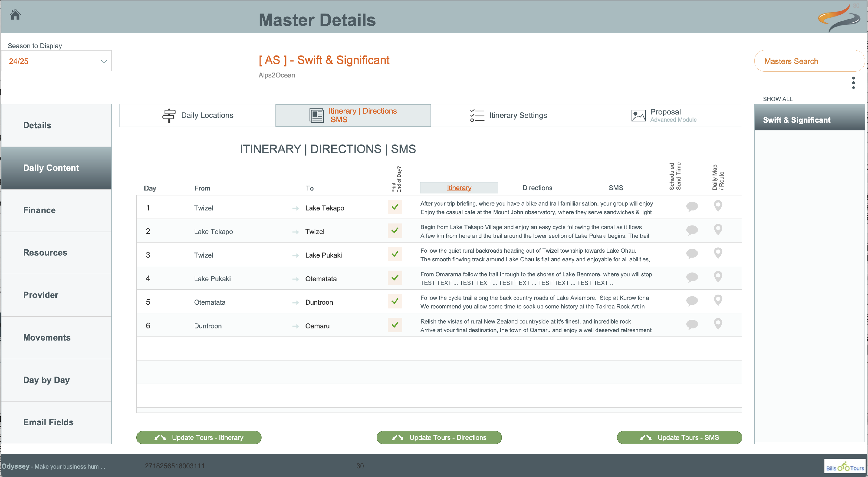Click Otematata destination in Day 4 row
The height and width of the screenshot is (477, 868).
point(321,279)
